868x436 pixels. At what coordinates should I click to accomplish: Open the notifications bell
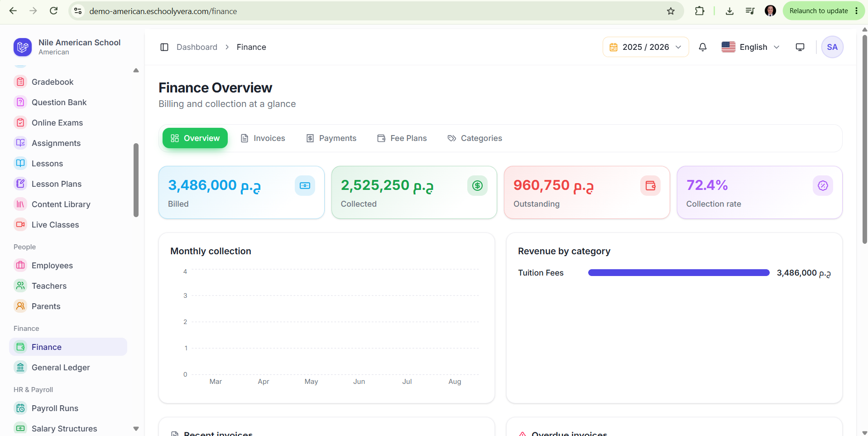pyautogui.click(x=703, y=47)
